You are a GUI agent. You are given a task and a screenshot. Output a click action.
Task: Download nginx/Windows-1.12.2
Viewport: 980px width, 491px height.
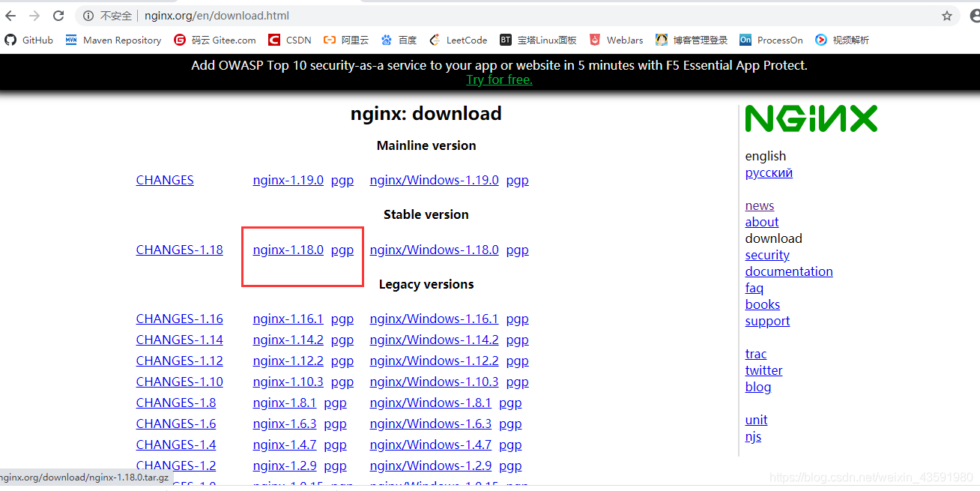click(435, 361)
